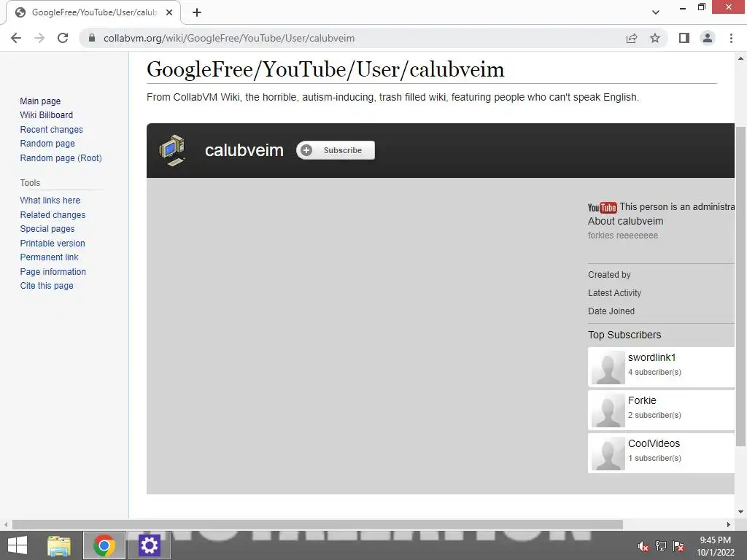
Task: Select the GoogleFree/YouTube/User browser tab
Action: click(x=93, y=12)
